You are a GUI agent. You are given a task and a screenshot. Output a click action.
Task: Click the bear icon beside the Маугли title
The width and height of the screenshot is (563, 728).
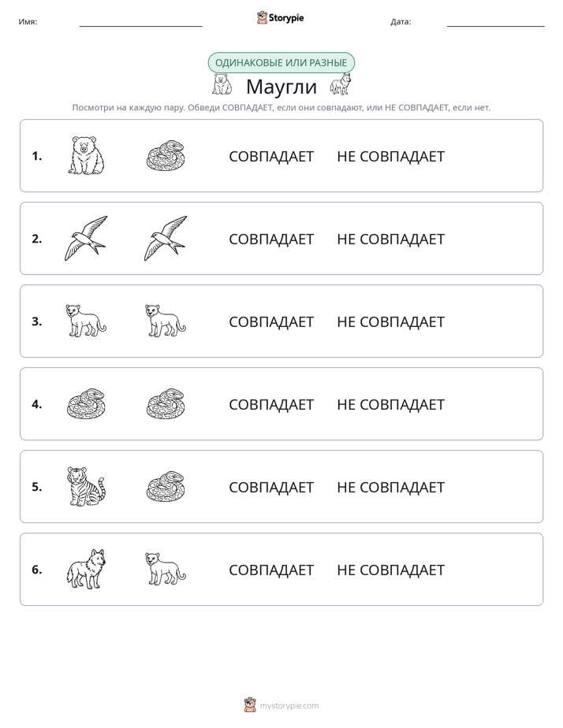coord(222,84)
